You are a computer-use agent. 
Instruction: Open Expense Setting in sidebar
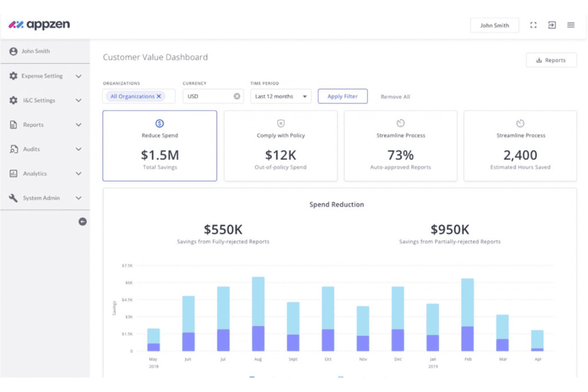[45, 76]
